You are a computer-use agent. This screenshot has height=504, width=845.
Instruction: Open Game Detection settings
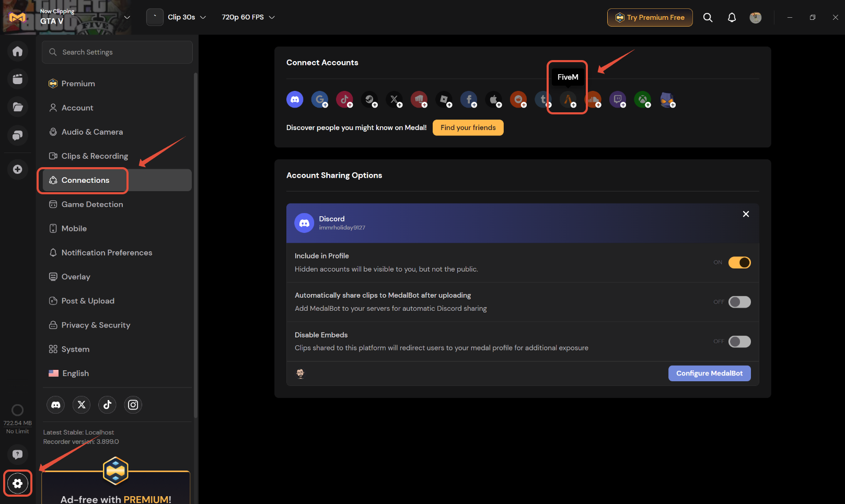point(117,204)
